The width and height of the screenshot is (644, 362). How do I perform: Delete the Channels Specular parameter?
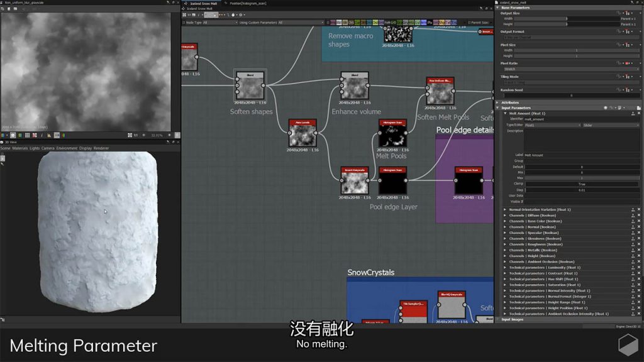click(639, 233)
